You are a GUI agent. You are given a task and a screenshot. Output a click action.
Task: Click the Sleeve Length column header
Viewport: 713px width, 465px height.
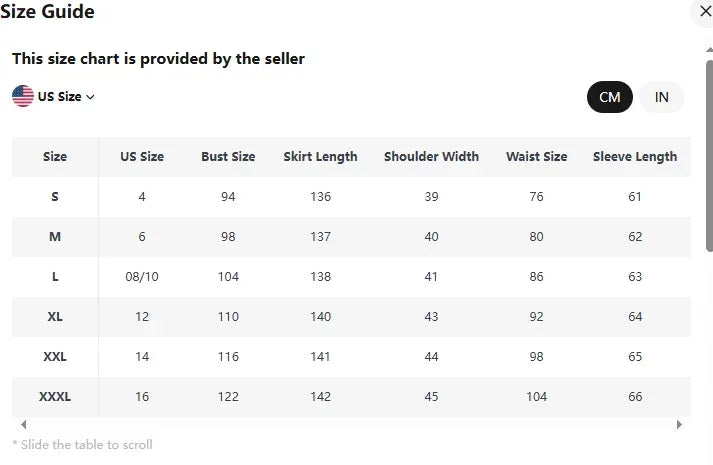pos(635,157)
